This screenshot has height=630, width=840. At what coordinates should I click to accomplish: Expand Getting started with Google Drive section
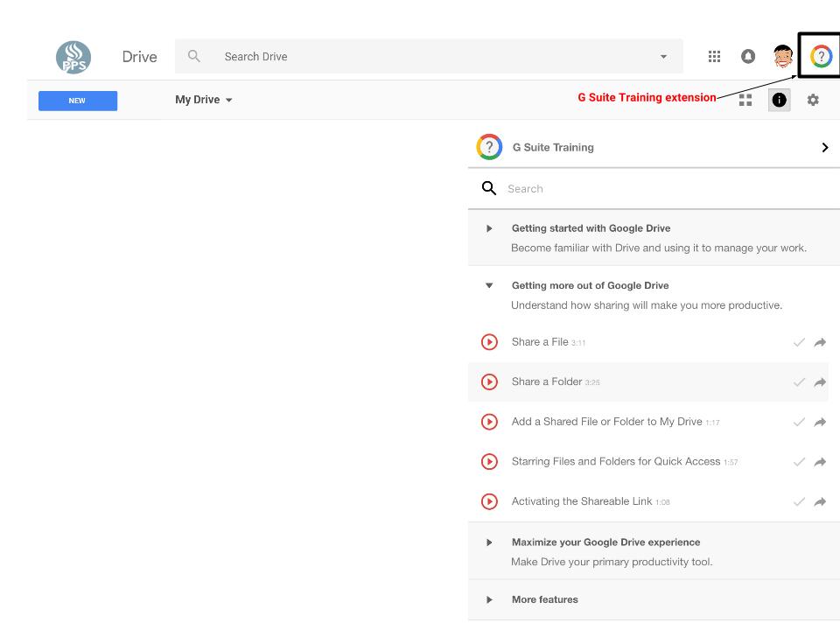coord(489,228)
